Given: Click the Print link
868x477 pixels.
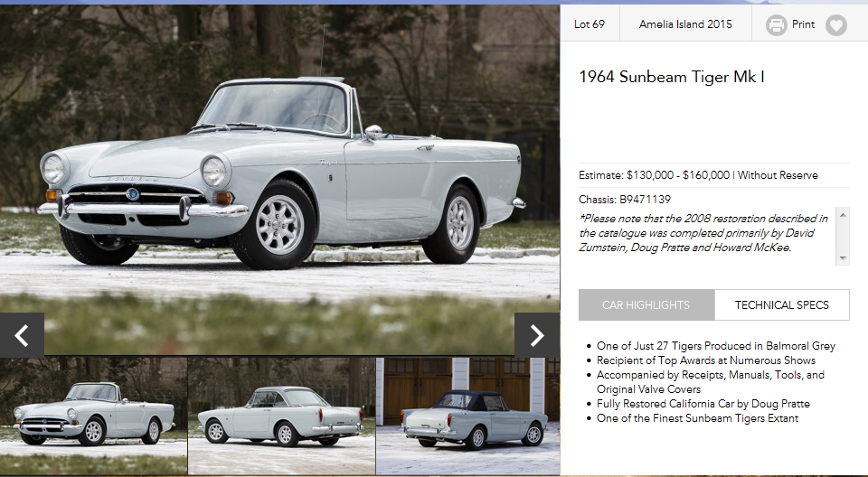Looking at the screenshot, I should (803, 24).
